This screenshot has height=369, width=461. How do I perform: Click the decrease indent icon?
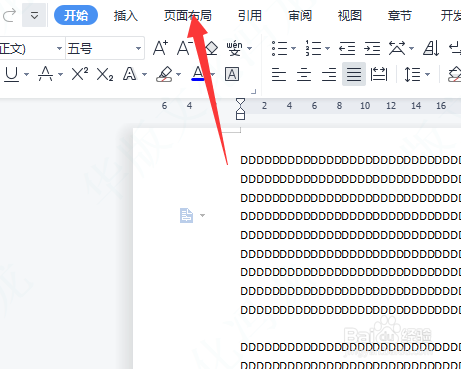[347, 48]
